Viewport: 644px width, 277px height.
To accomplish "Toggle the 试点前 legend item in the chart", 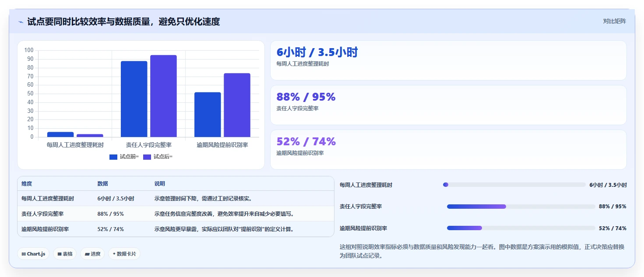I will click(124, 157).
